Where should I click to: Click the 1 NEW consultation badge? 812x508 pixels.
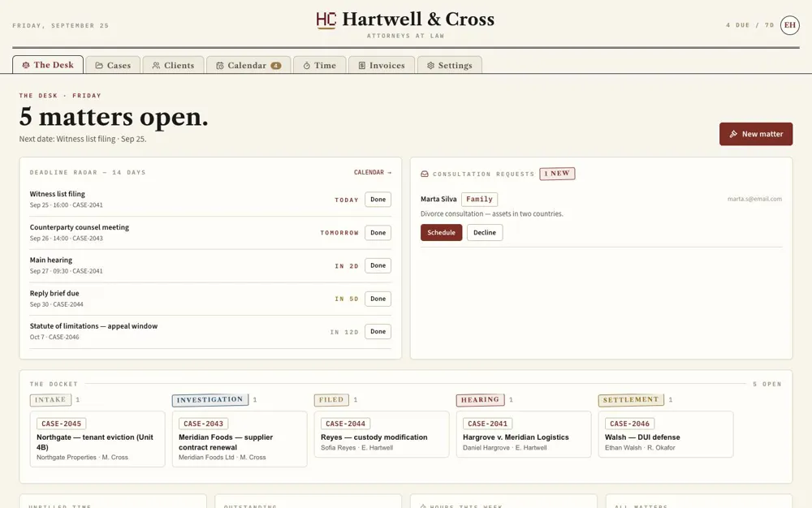point(557,174)
